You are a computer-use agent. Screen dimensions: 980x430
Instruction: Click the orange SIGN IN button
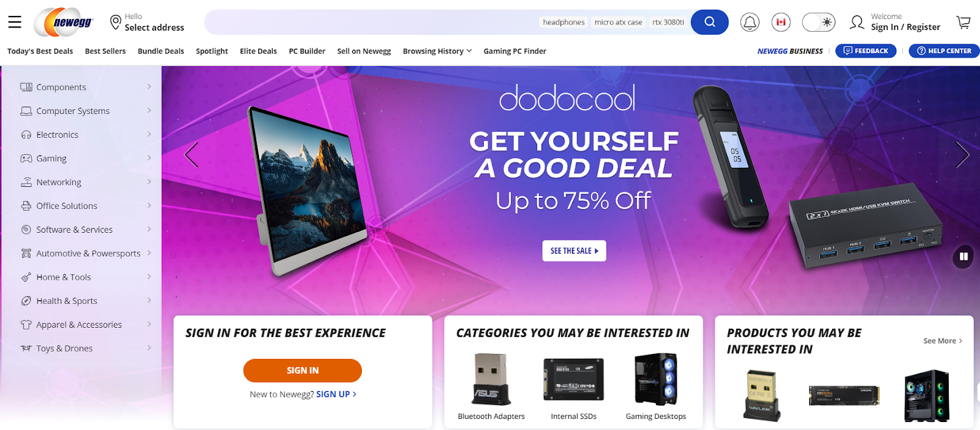point(303,371)
